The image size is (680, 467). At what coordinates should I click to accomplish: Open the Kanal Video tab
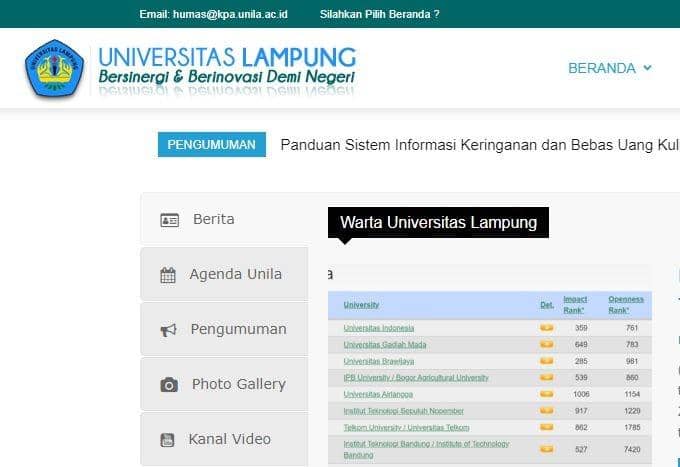coord(224,439)
